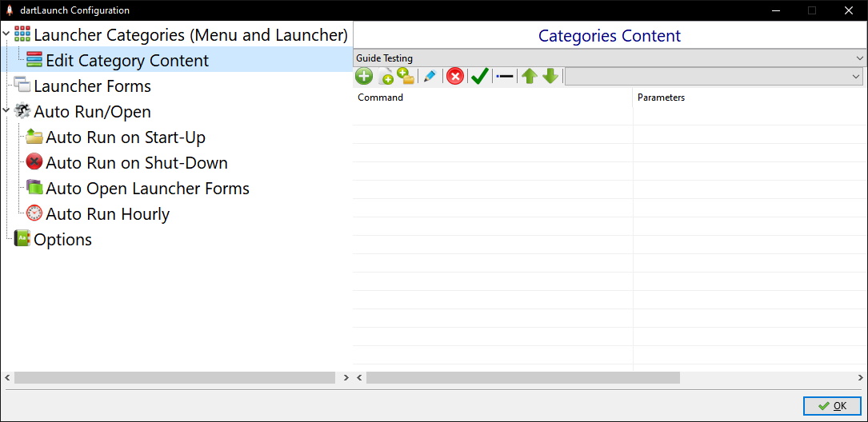The height and width of the screenshot is (422, 868).
Task: Click the tree panel scroll right arrow
Action: tap(346, 377)
